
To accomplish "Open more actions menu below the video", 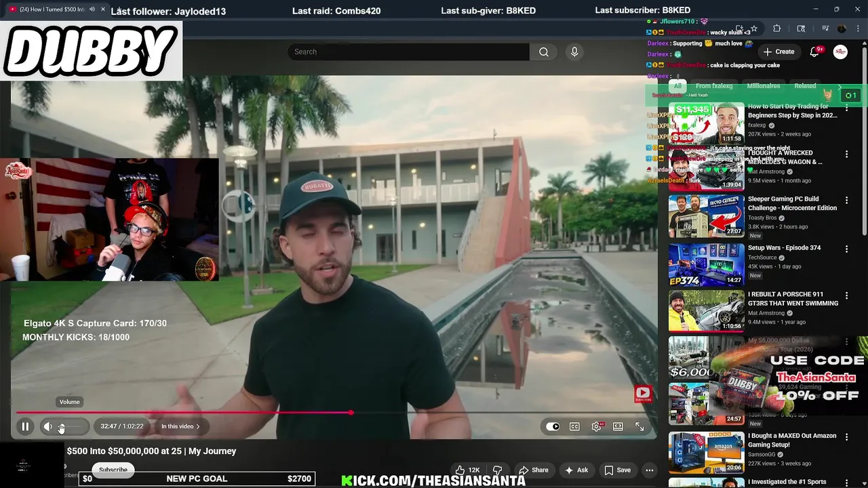I will coord(649,470).
